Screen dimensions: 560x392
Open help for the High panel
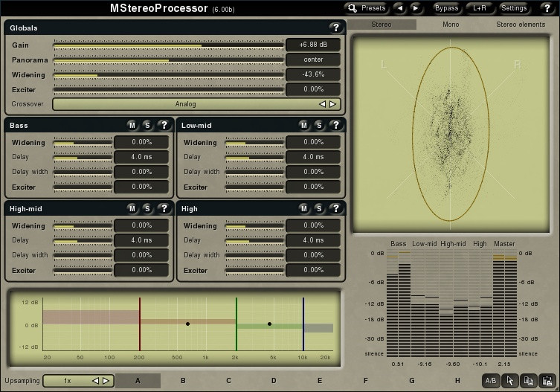coord(335,209)
